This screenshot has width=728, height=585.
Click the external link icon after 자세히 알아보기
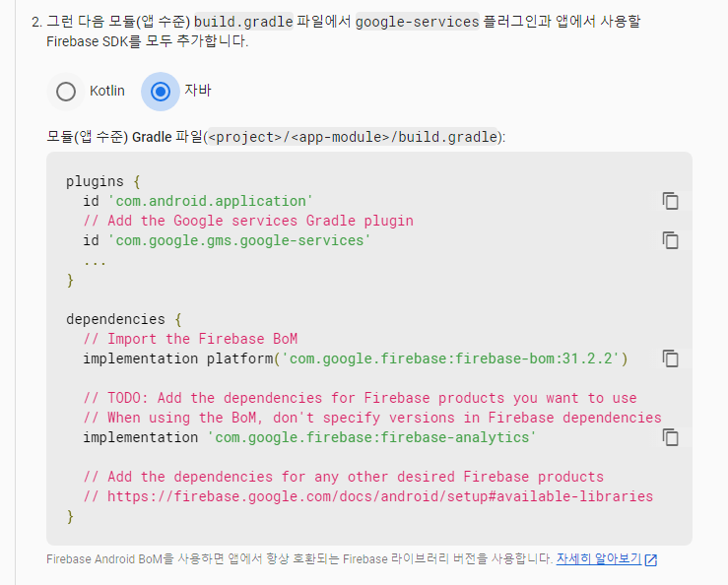651,560
